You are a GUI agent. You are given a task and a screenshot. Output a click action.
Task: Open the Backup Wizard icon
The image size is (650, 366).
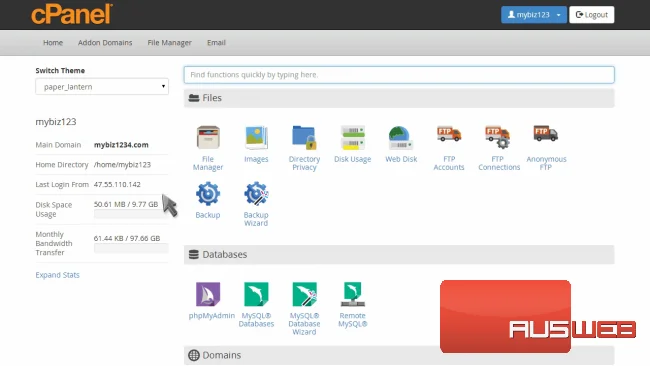256,193
